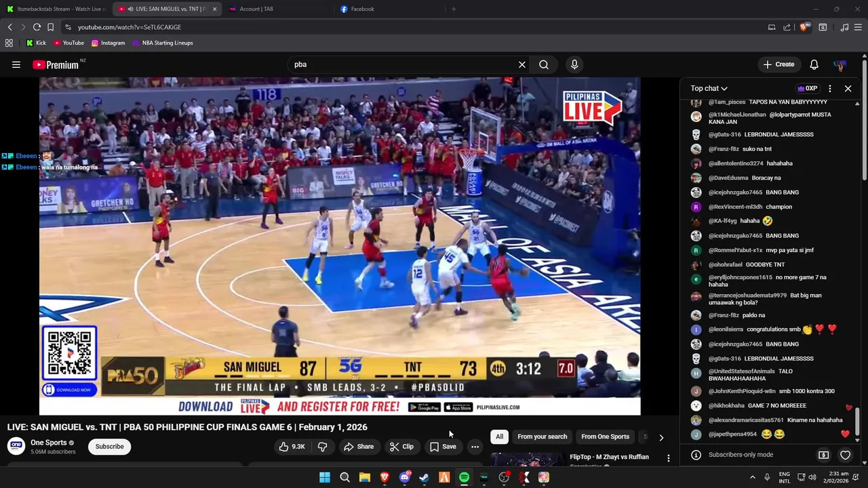
Task: Close the LIVE: SAN MIGUEL vs. TNT tab
Action: tap(214, 9)
